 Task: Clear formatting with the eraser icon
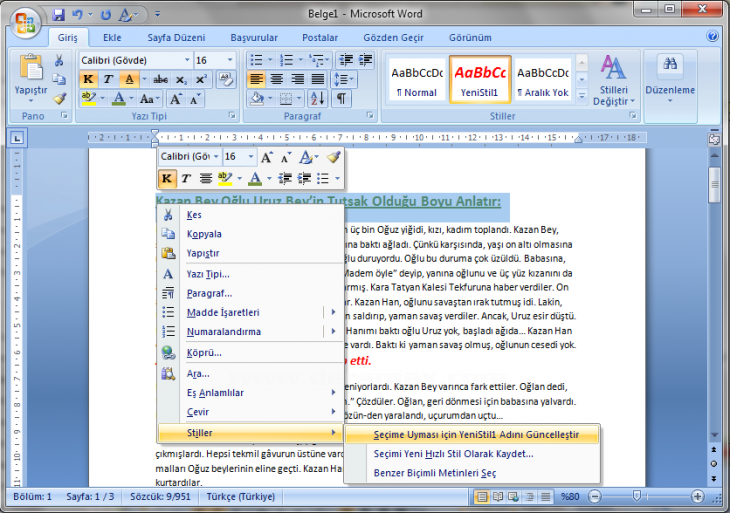click(227, 80)
